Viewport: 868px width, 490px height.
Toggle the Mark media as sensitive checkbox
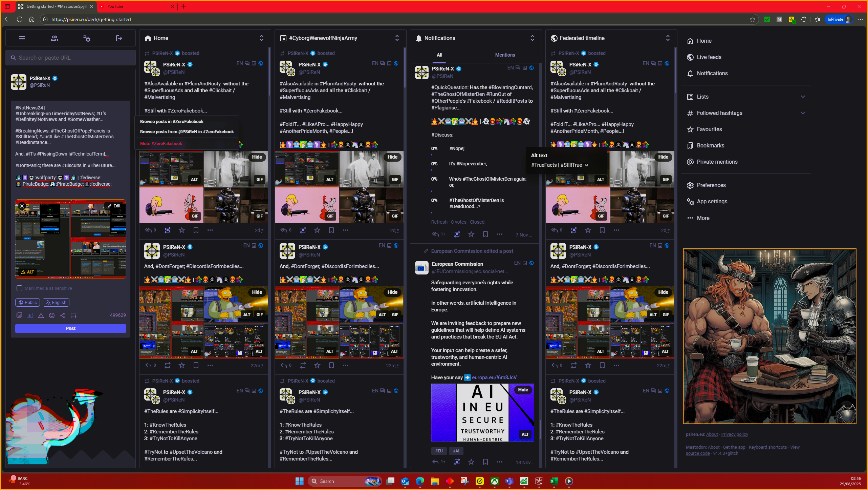[20, 288]
